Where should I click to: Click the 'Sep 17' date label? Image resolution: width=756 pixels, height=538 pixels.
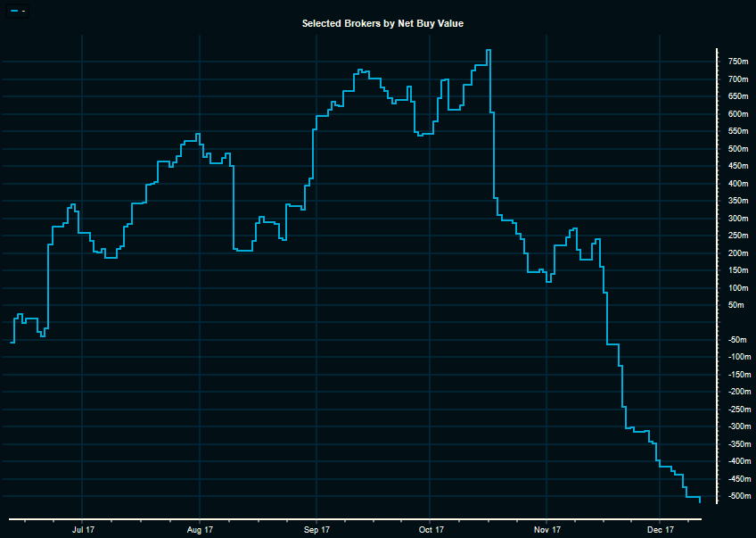[316, 530]
